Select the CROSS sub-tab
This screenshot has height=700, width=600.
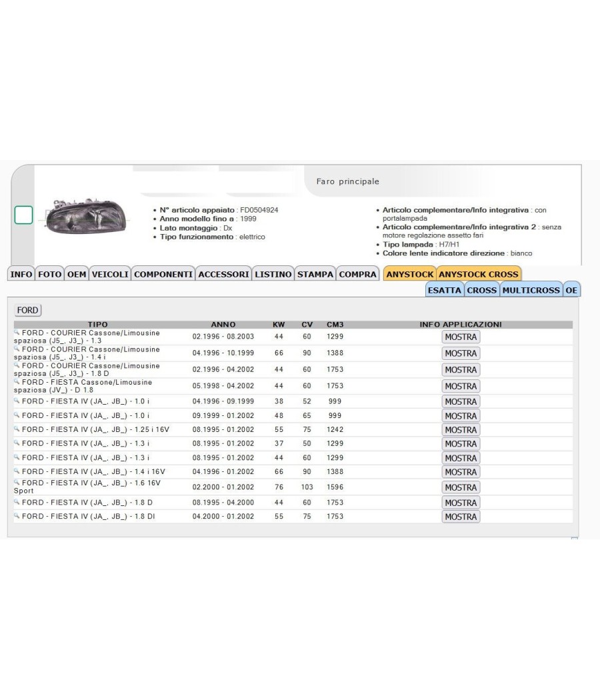pos(481,290)
